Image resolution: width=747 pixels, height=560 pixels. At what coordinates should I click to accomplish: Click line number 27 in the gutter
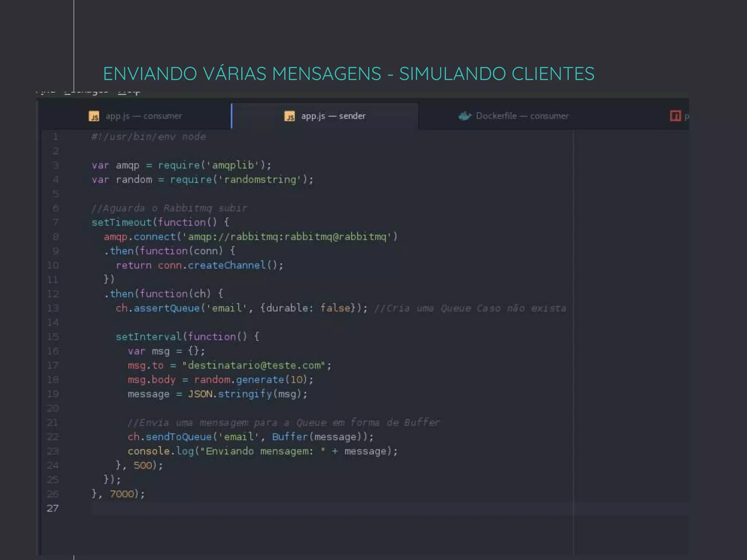click(x=53, y=508)
